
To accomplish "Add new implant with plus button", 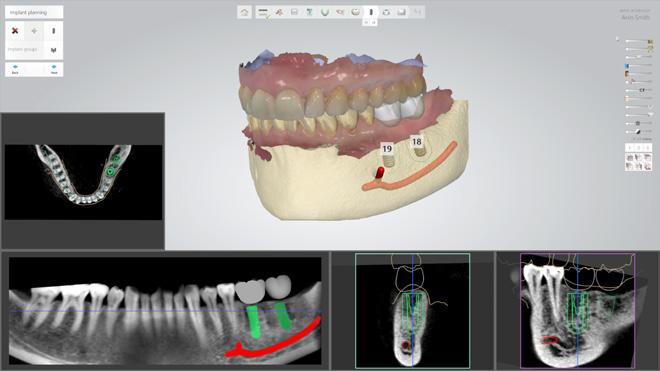I will [x=34, y=31].
